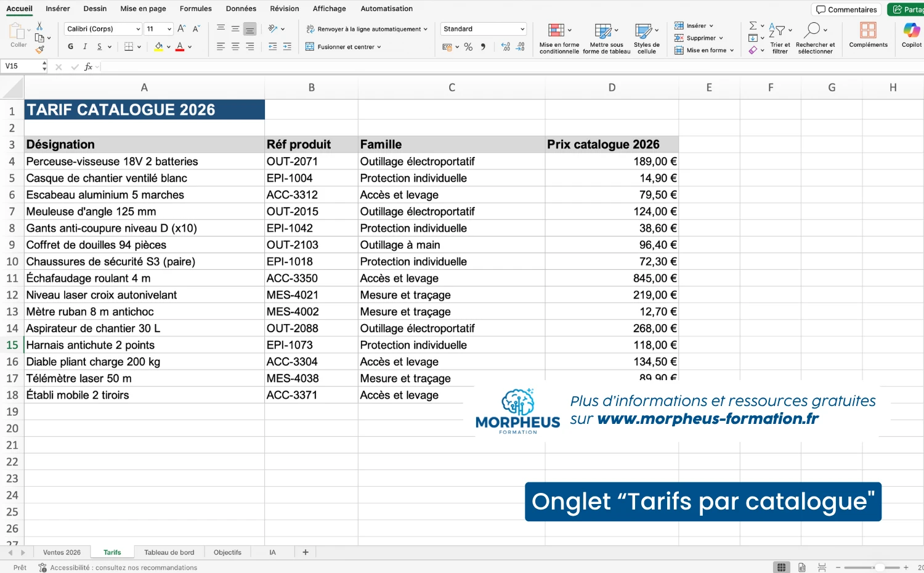
Task: Click the decrease indent icon
Action: (x=273, y=47)
